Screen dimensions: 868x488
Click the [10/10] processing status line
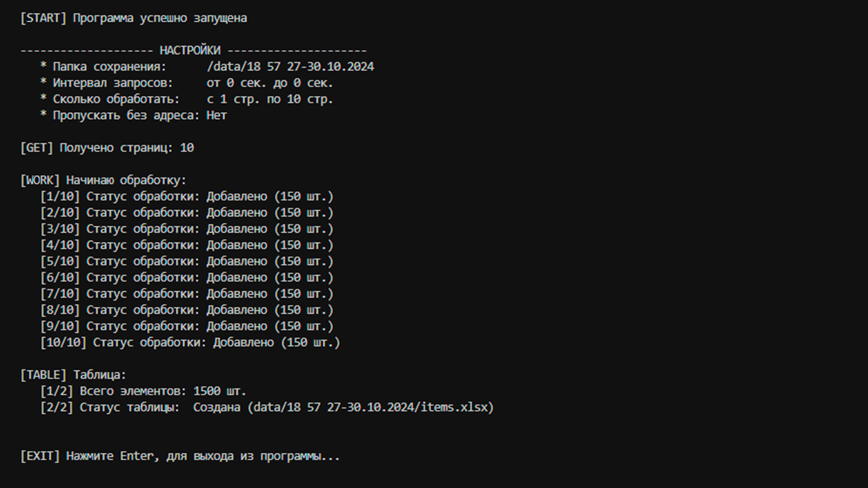click(x=190, y=343)
